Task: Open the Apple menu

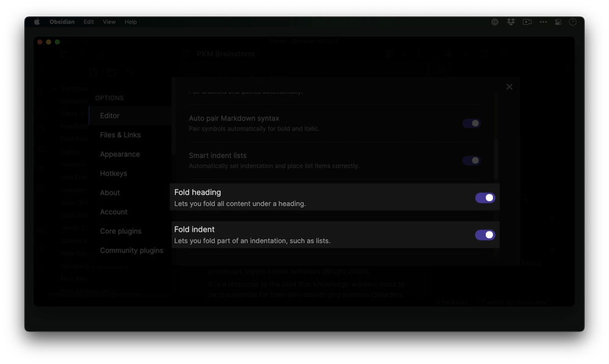Action: 37,22
